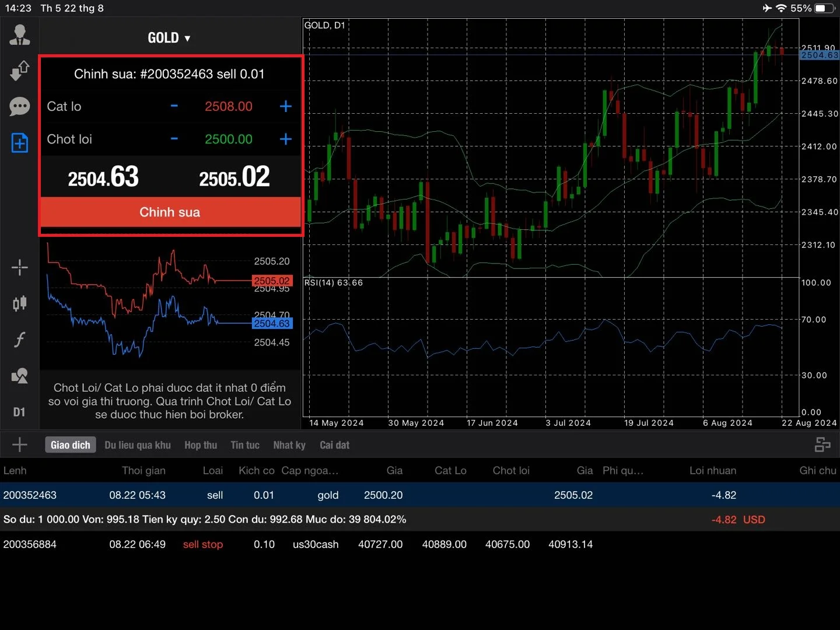
Task: Open the Cai dat tab
Action: [x=335, y=445]
